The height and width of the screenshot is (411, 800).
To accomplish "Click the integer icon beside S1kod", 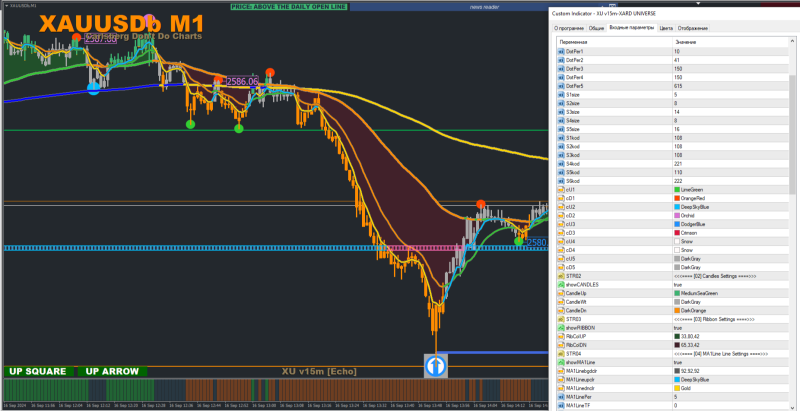I will click(562, 138).
